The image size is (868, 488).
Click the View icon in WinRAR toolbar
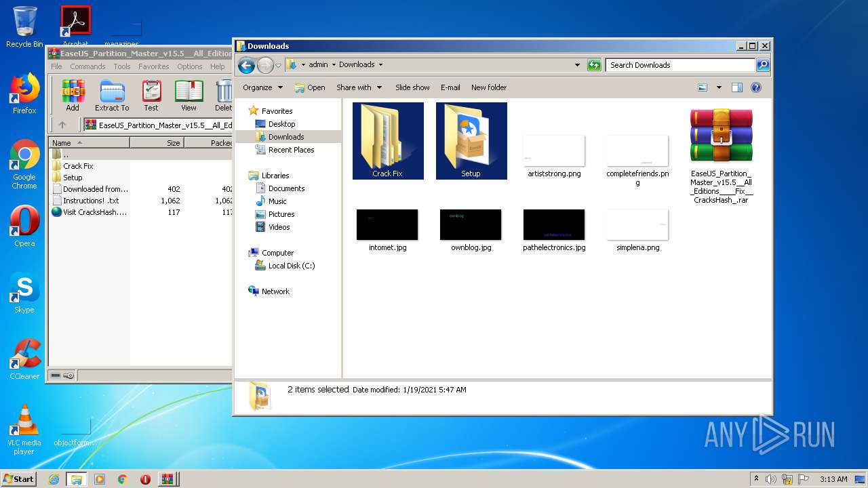coord(189,95)
